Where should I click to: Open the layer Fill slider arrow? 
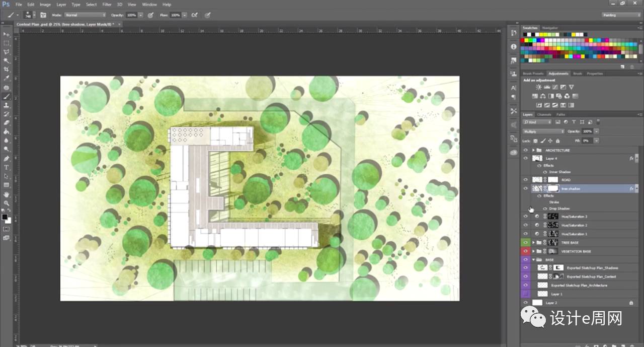pyautogui.click(x=596, y=141)
